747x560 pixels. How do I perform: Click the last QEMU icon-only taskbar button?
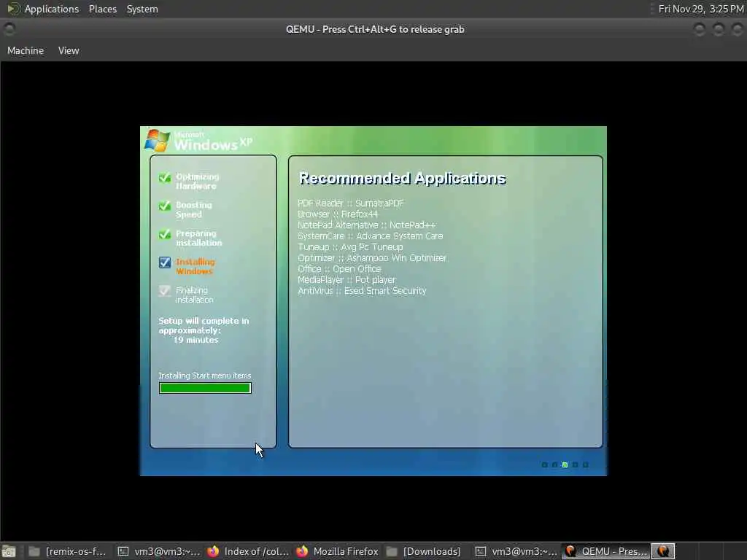pyautogui.click(x=663, y=551)
